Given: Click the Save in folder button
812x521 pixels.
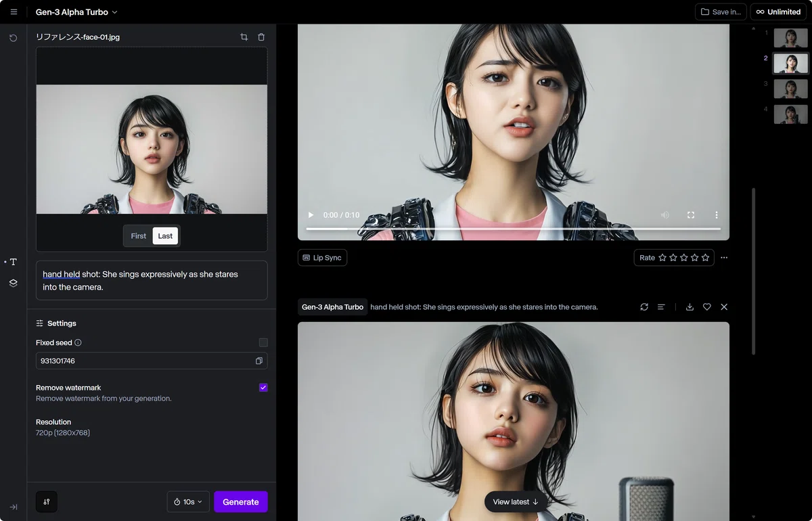Looking at the screenshot, I should pyautogui.click(x=721, y=12).
